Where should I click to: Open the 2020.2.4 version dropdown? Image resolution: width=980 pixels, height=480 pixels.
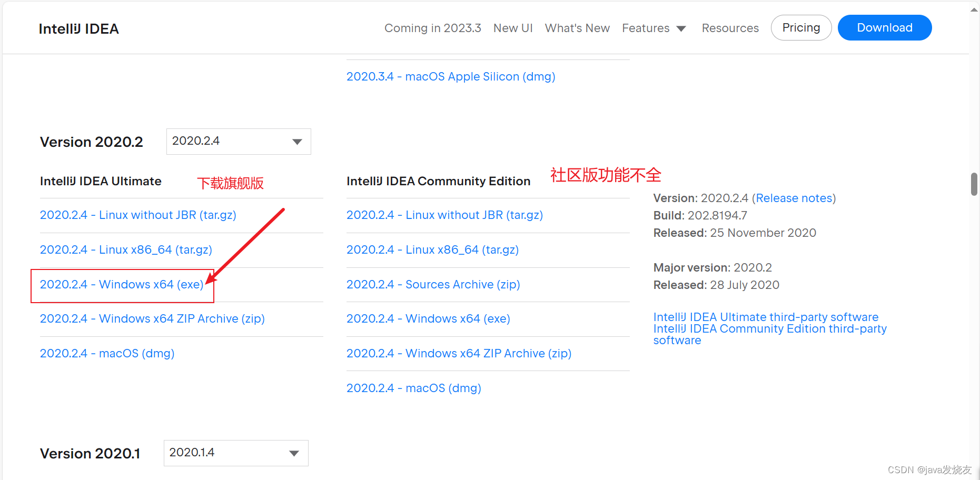click(x=239, y=142)
